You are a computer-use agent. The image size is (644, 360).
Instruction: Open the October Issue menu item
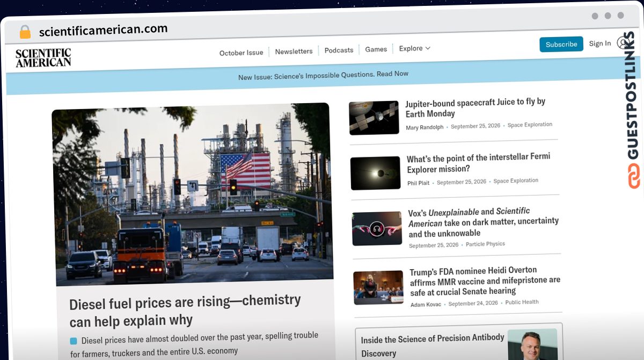[x=241, y=53]
